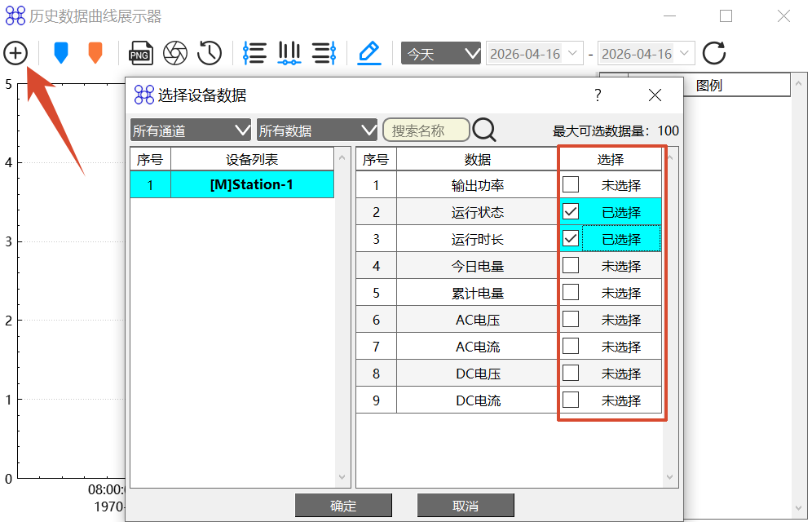Viewport: 812px width, 522px height.
Task: Click the 设备列表 column header
Action: tap(252, 159)
